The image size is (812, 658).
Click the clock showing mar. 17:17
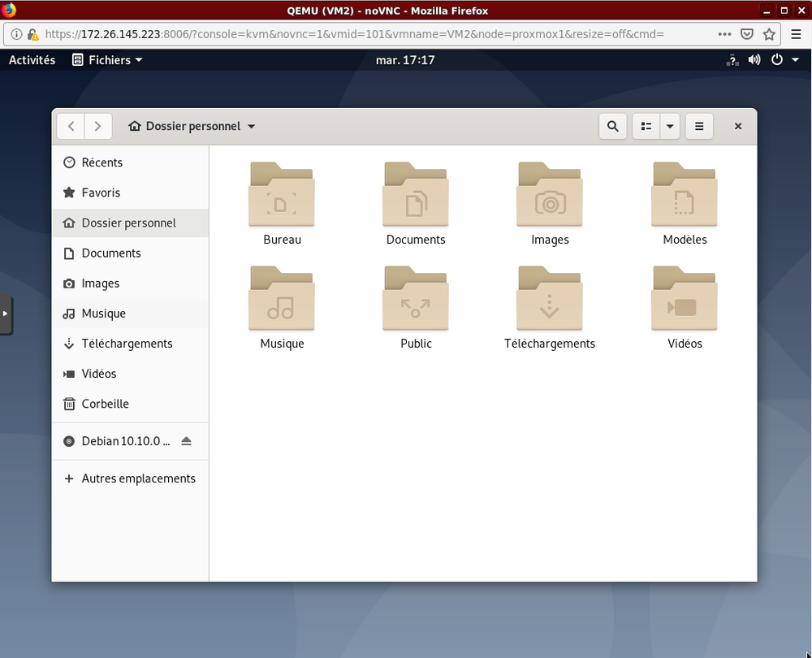405,60
